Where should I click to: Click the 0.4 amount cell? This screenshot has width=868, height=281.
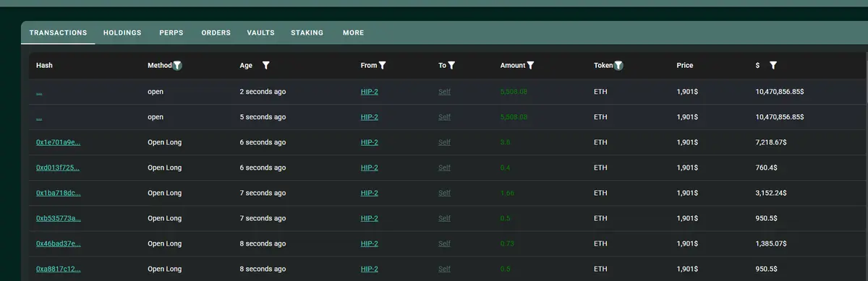(x=505, y=168)
